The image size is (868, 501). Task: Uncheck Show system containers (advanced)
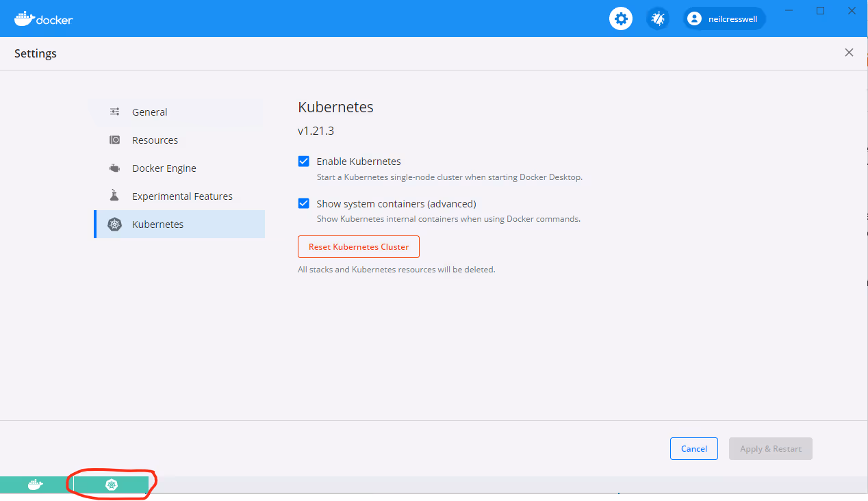[x=304, y=203]
